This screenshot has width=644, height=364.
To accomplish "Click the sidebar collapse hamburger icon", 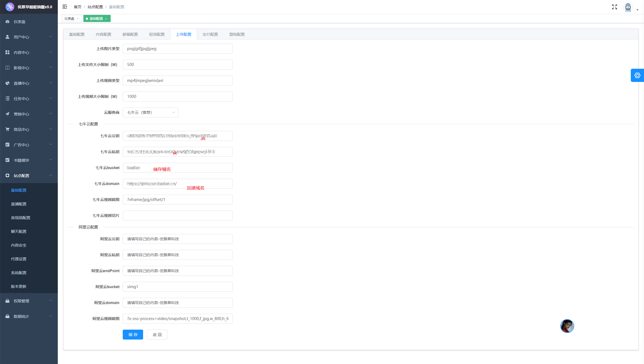I will pos(65,7).
